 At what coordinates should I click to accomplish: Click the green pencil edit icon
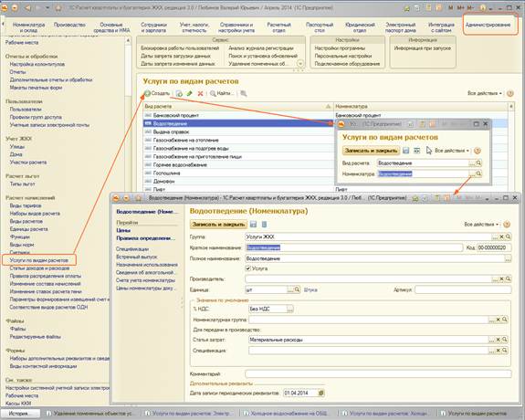(x=190, y=93)
